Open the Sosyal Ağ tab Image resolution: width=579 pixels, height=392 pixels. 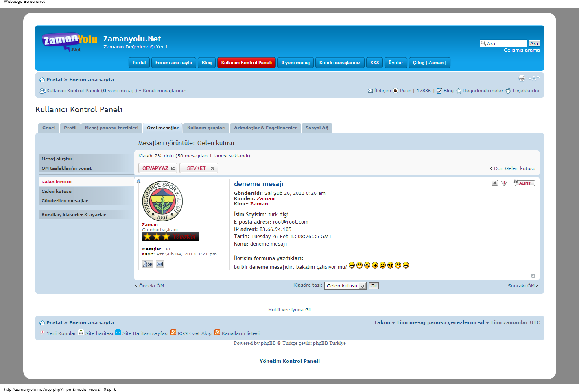click(x=317, y=128)
